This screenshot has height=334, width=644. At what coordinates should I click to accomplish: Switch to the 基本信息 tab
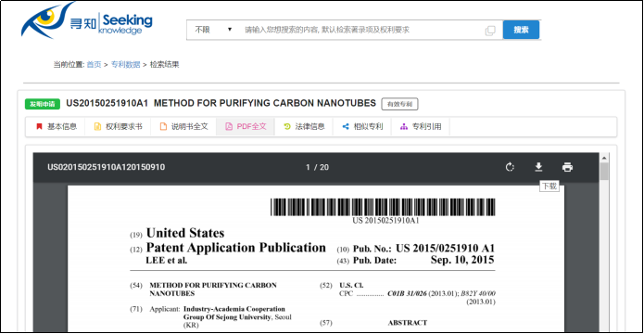(56, 126)
